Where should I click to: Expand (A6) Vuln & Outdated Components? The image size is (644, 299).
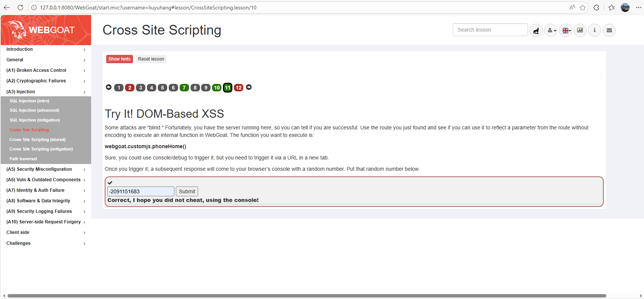(46, 180)
